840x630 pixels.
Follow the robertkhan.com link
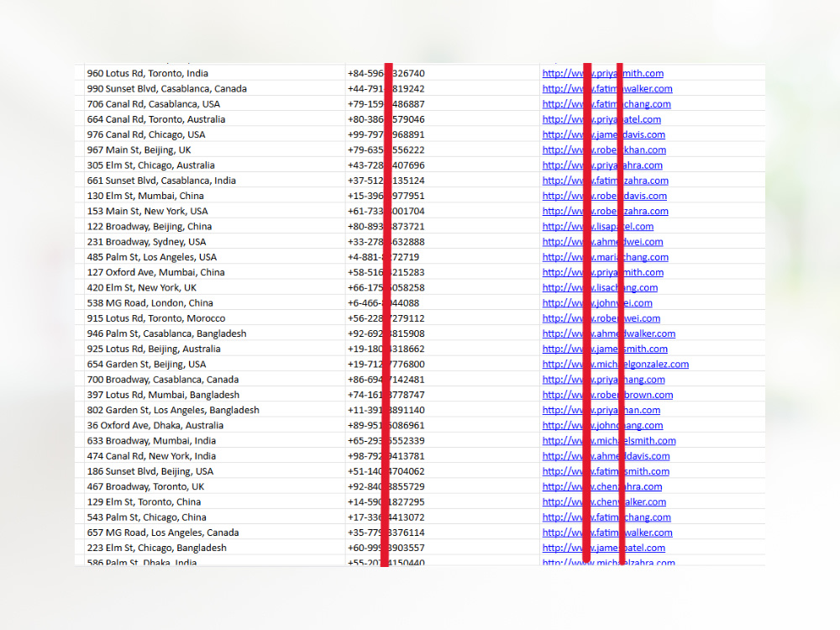pos(604,150)
